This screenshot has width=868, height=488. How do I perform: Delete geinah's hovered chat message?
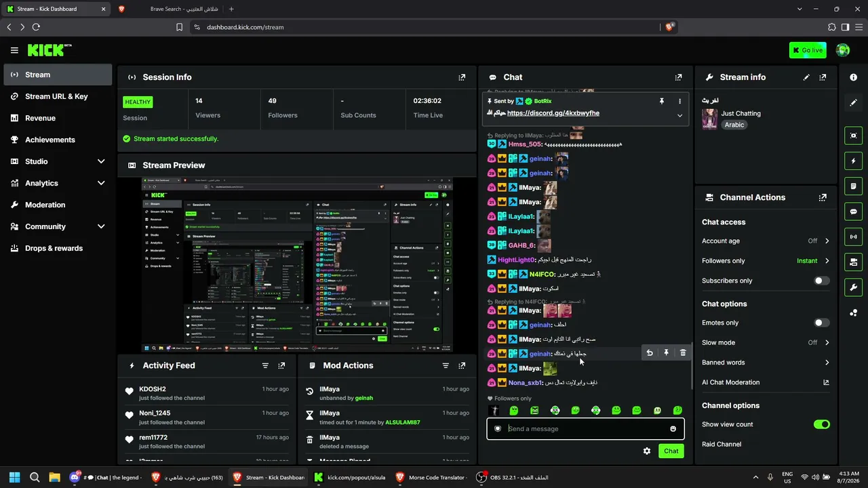(683, 352)
